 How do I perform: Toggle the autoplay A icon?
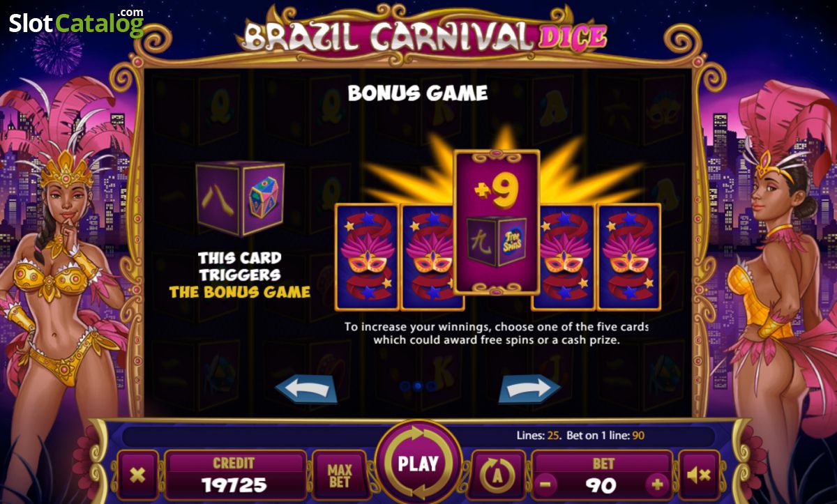(499, 475)
